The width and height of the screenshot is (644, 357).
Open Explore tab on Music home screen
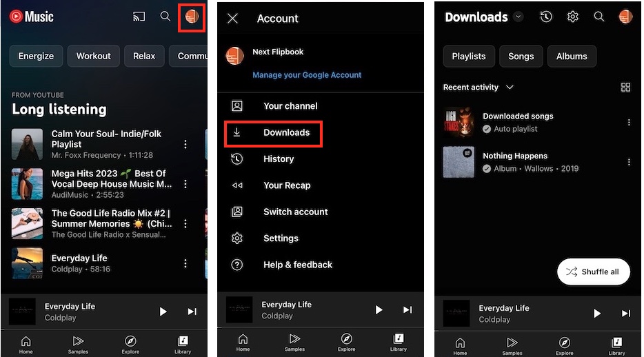click(x=130, y=345)
